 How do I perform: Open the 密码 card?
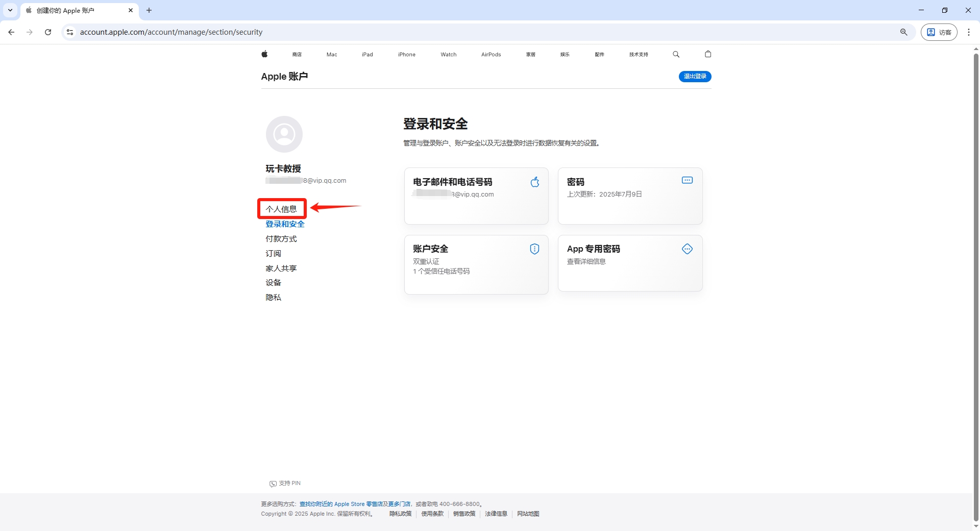click(630, 196)
